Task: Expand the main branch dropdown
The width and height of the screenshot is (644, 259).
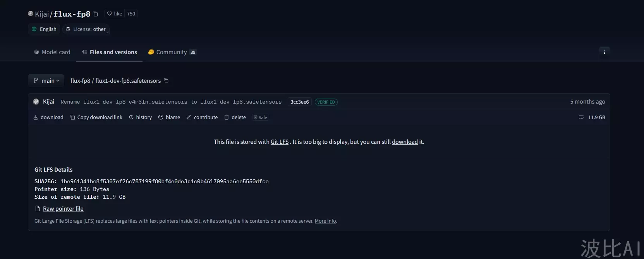Action: [46, 80]
